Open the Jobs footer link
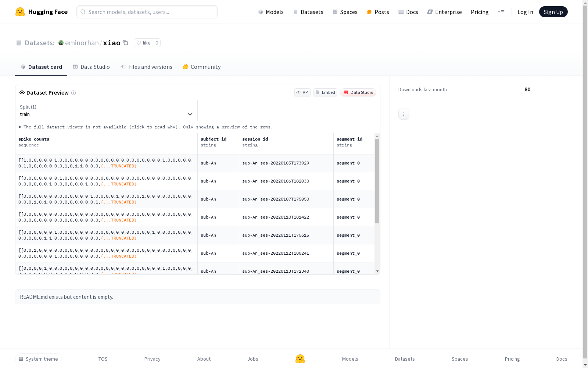This screenshot has height=368, width=588. 253,359
